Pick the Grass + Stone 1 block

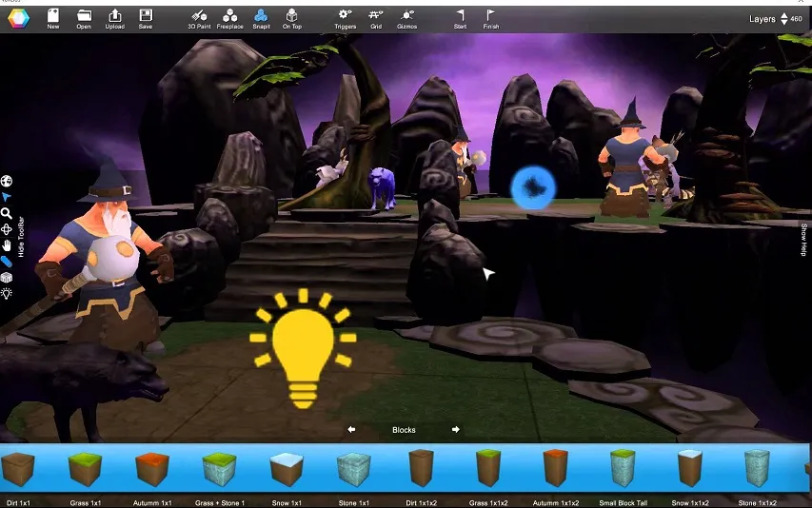(x=220, y=469)
